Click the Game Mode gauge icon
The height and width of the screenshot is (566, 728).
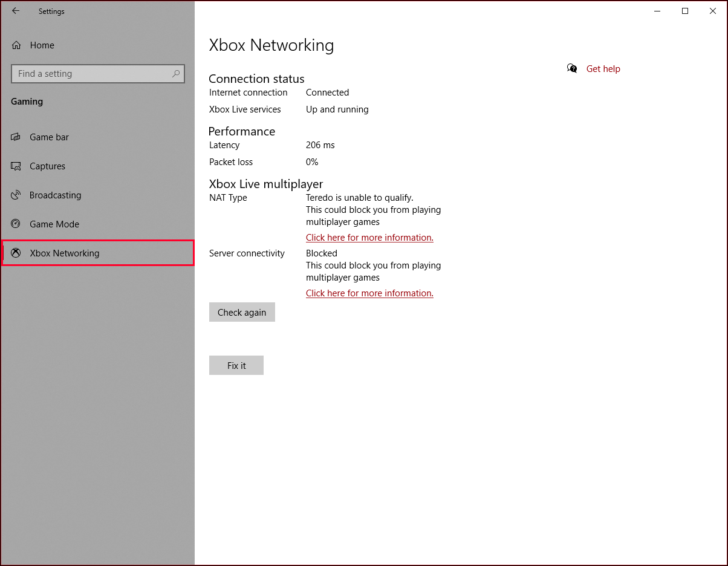coord(16,224)
